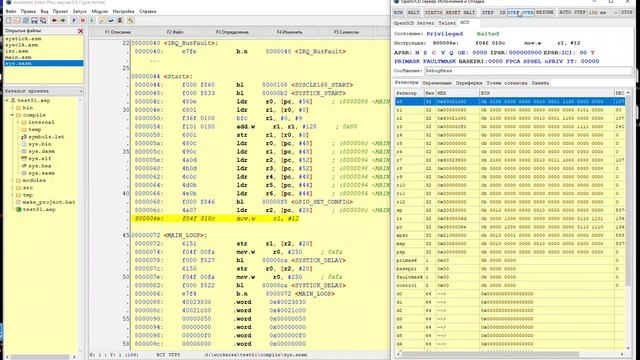Click the Save all toolbar icon

pos(43,20)
